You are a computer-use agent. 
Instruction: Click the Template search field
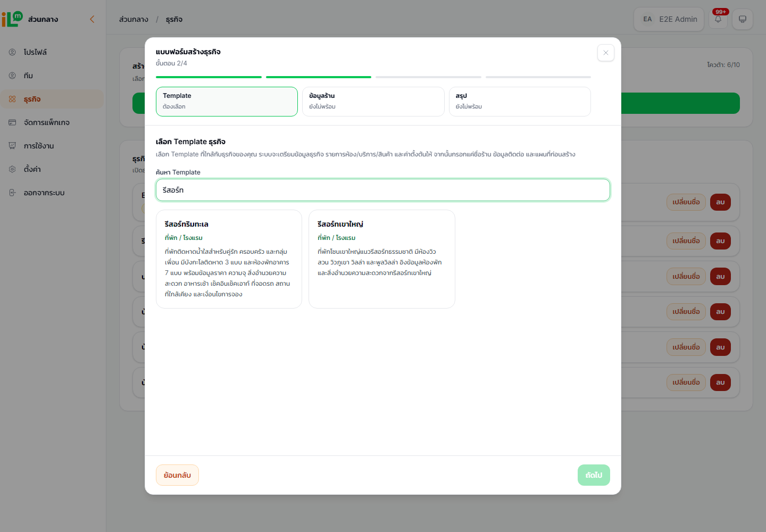click(x=383, y=190)
